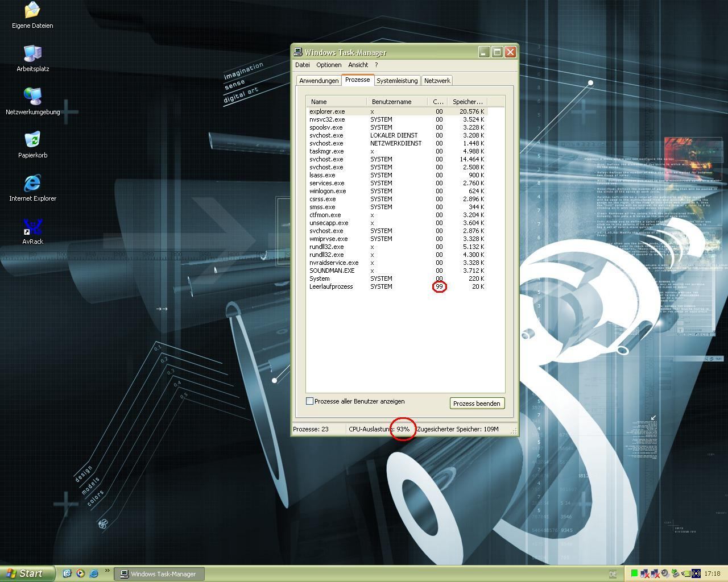Screen dimensions: 728x582
Task: Click the 'Prozess beenden' button
Action: click(477, 403)
